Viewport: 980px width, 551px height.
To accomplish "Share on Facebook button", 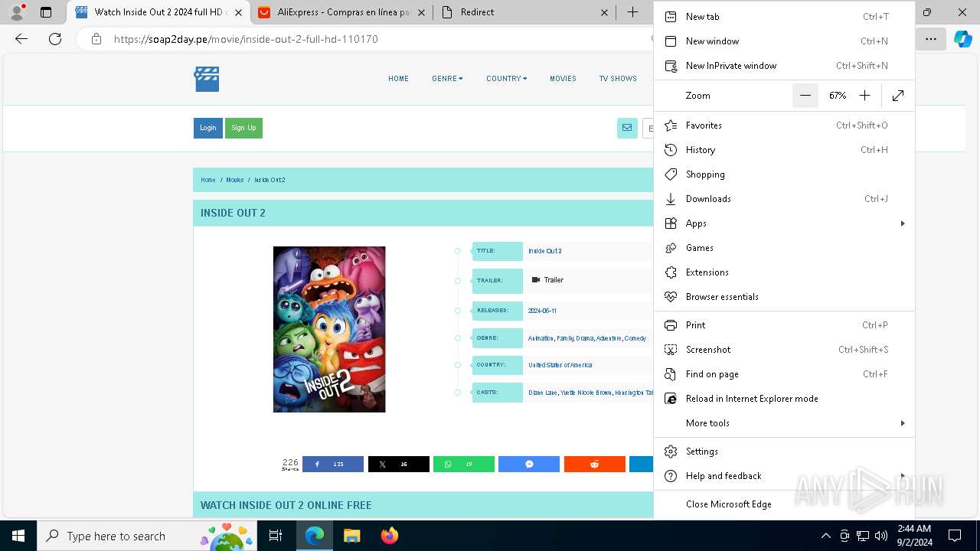I will click(333, 465).
